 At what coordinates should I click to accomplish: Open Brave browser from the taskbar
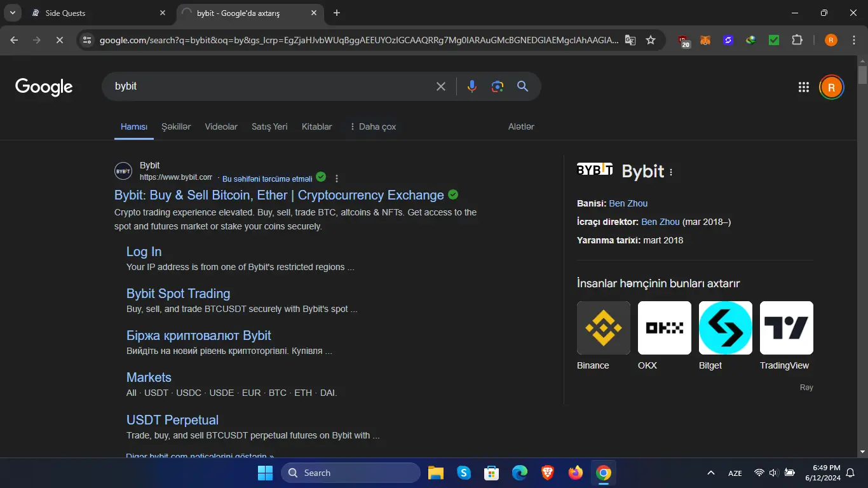point(548,473)
